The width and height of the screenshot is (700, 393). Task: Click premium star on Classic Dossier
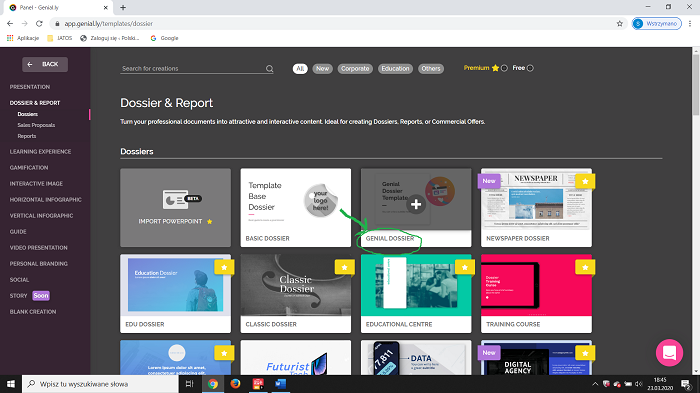pos(345,268)
